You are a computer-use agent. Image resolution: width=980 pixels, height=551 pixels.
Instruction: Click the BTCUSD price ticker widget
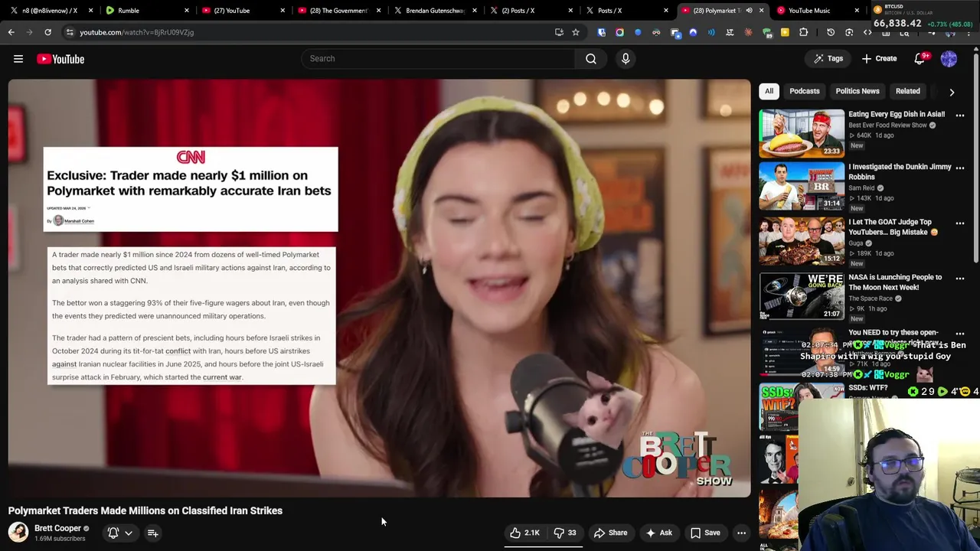tap(924, 17)
